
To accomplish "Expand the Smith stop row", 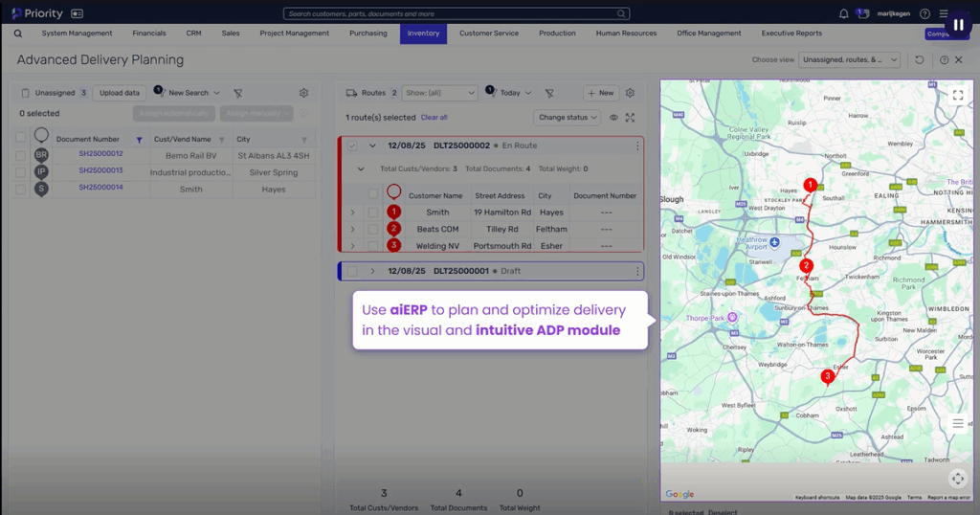I will point(352,213).
